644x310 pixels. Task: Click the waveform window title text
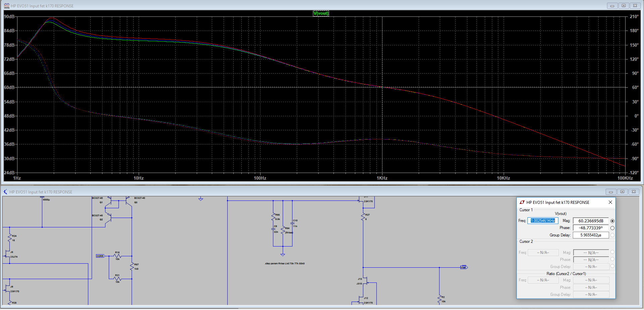pyautogui.click(x=42, y=6)
